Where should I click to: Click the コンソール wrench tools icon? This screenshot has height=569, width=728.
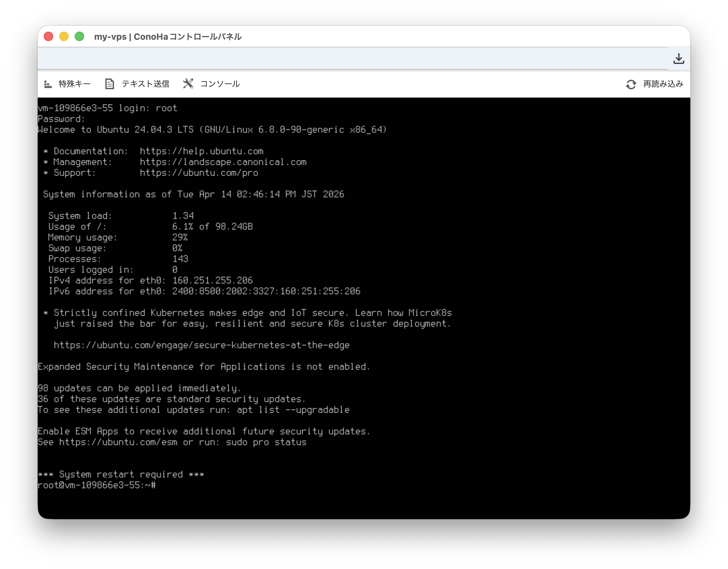[x=188, y=83]
